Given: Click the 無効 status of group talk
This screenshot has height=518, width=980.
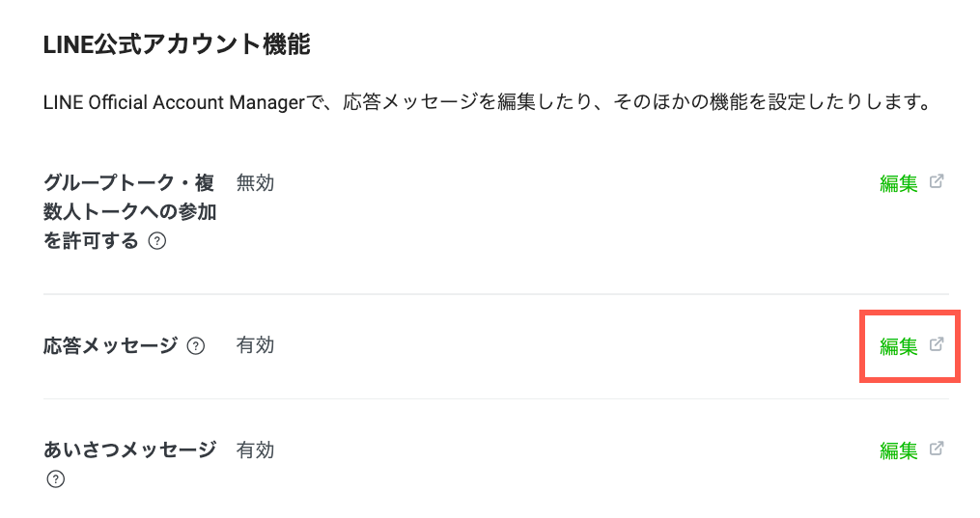Looking at the screenshot, I should pyautogui.click(x=255, y=182).
